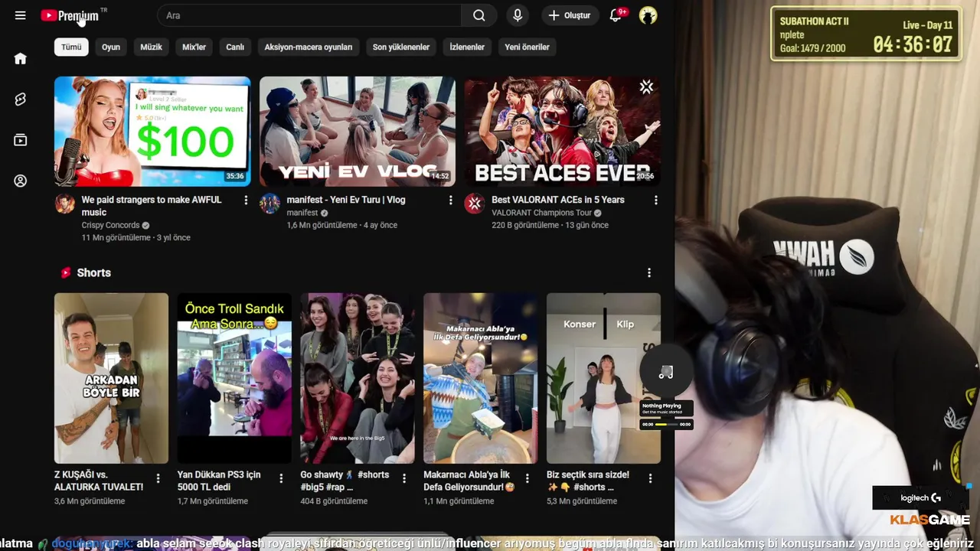Image resolution: width=980 pixels, height=551 pixels.
Task: Click the Shorts shelf logo icon
Action: tap(66, 272)
